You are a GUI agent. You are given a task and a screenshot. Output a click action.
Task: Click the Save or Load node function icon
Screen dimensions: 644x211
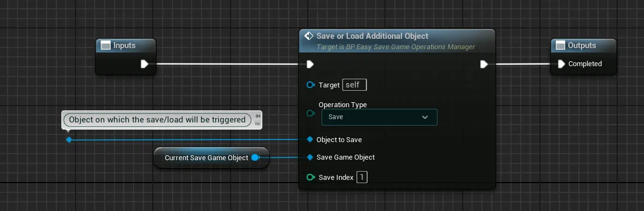pyautogui.click(x=309, y=36)
